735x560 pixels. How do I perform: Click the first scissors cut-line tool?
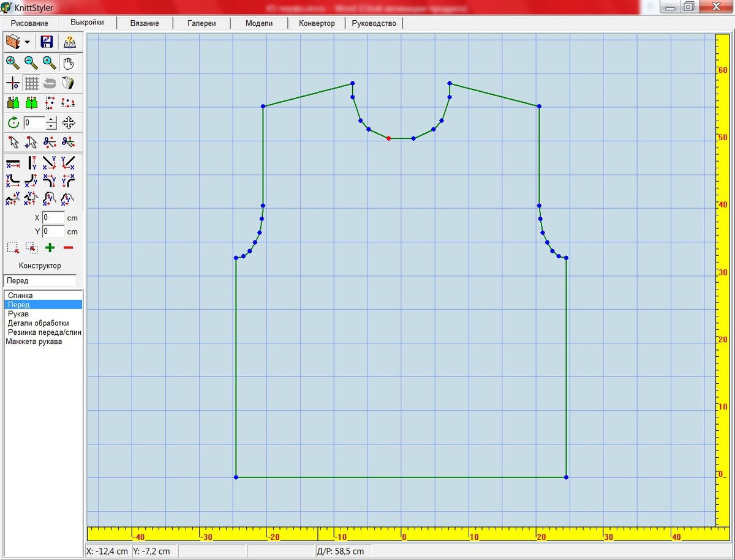[x=50, y=143]
